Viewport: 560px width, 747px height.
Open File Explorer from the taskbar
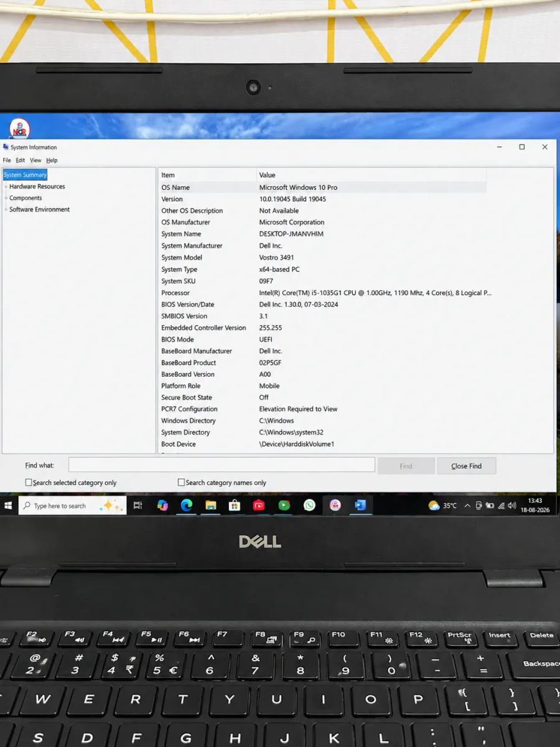pos(210,505)
